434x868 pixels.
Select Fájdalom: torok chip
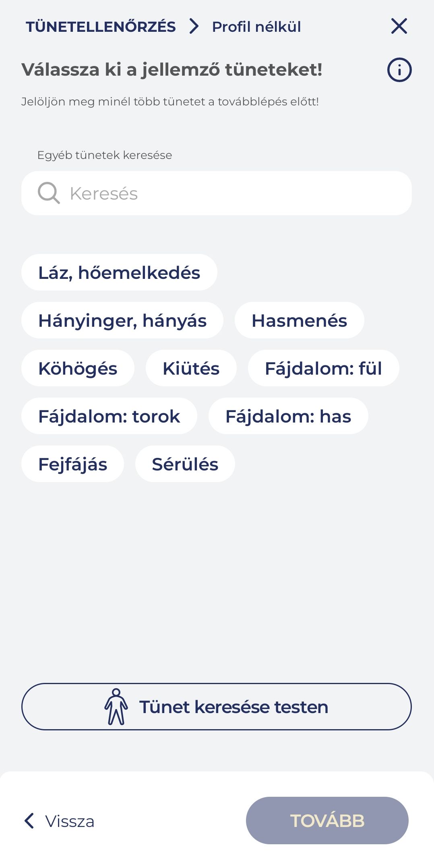pos(109,416)
